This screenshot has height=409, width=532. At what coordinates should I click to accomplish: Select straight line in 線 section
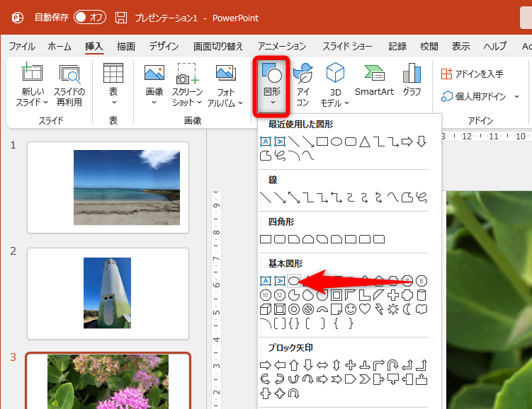(266, 197)
